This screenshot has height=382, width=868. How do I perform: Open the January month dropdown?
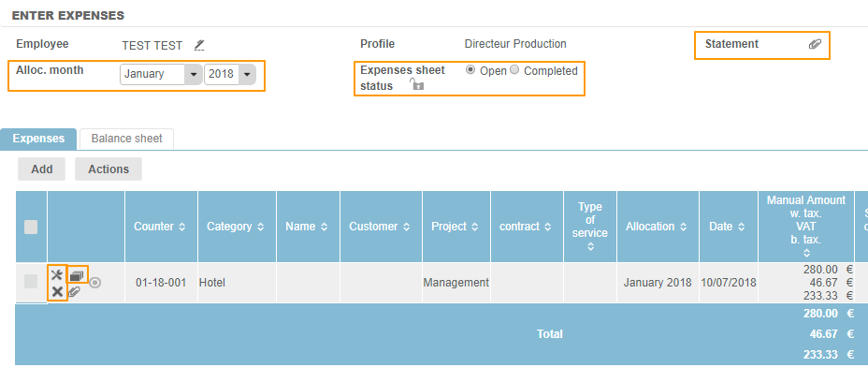coord(161,74)
